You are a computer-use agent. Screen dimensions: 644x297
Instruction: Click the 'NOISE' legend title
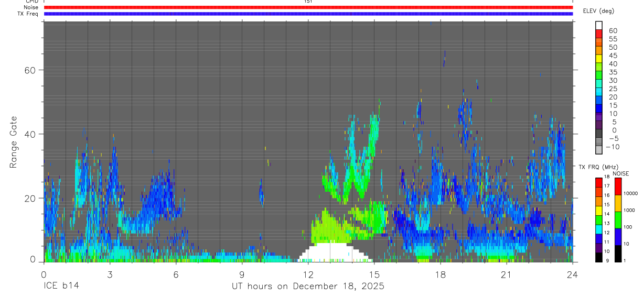621,173
